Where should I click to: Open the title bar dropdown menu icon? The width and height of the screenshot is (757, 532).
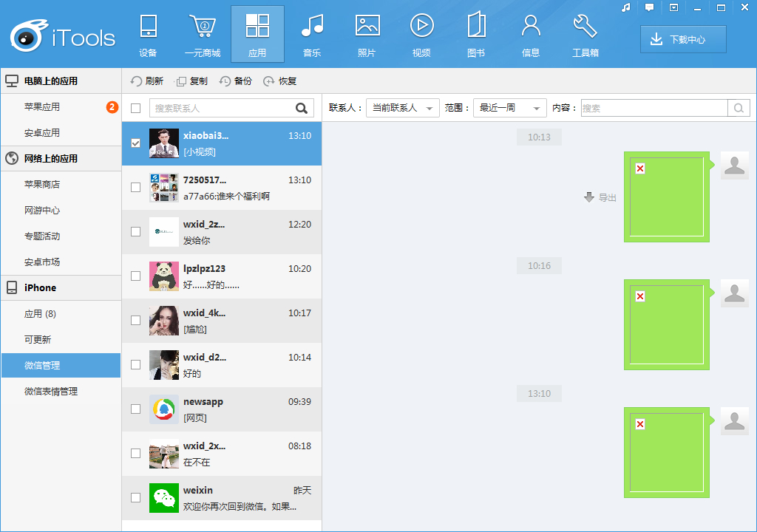point(674,7)
